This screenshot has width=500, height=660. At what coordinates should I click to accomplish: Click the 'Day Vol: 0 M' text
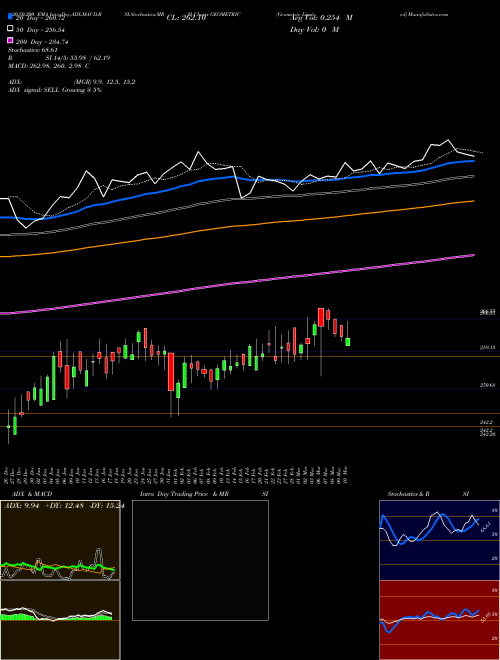pos(314,29)
